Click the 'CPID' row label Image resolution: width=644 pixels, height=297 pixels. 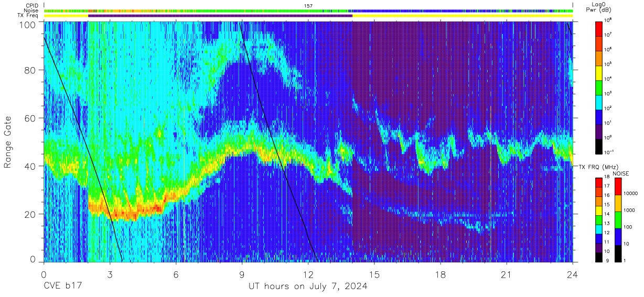coord(32,6)
